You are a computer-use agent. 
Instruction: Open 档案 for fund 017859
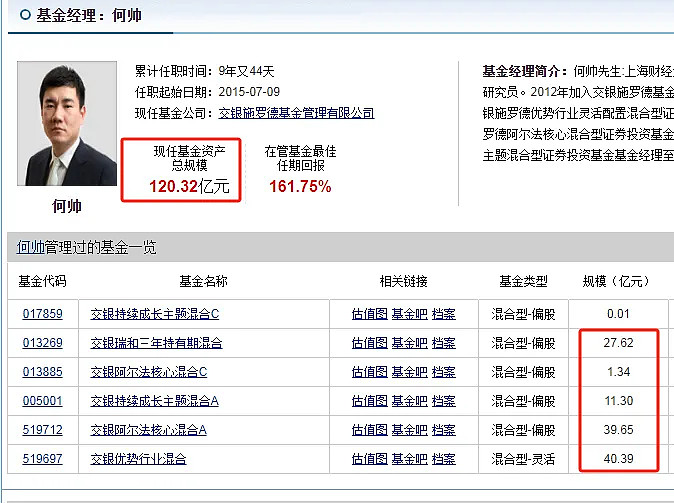(444, 314)
